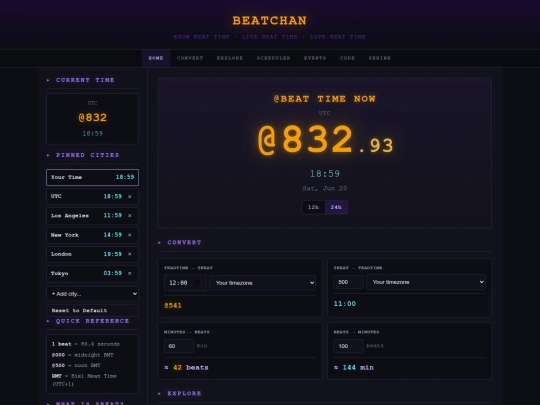The height and width of the screenshot is (405, 540).
Task: Click the New York pinned city row
Action: 93,235
